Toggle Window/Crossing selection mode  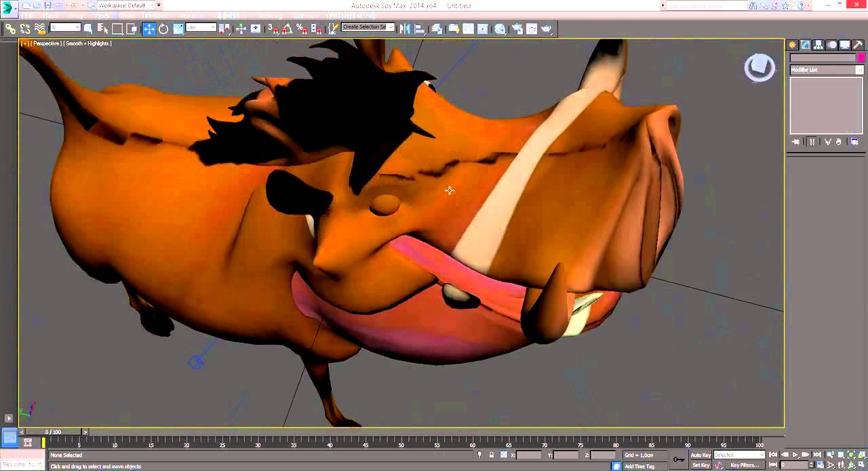pos(132,29)
